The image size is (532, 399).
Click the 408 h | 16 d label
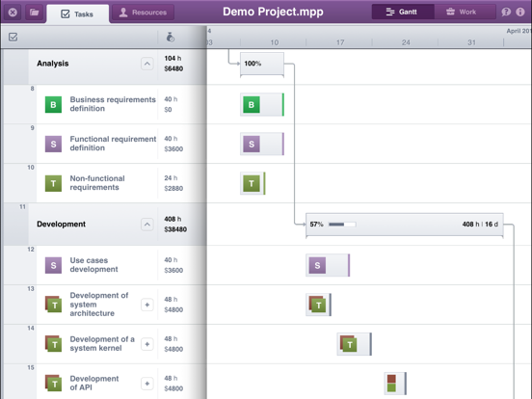480,225
